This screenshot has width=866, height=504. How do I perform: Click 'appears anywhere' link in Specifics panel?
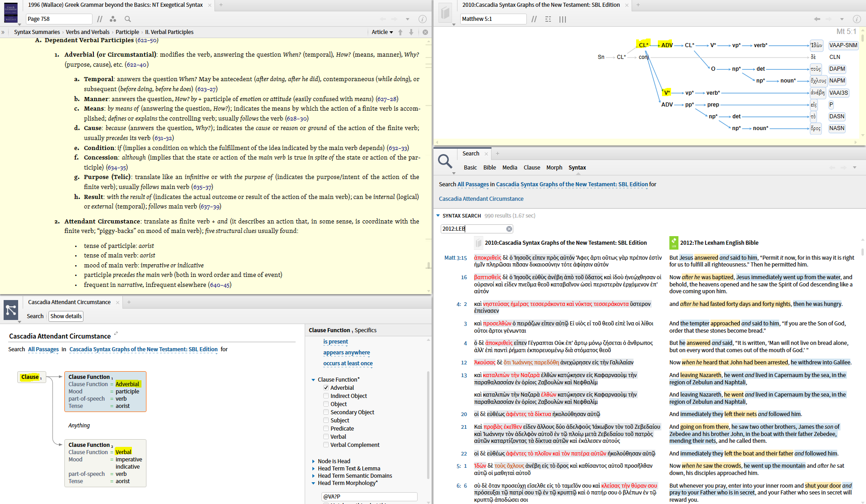pyautogui.click(x=346, y=353)
